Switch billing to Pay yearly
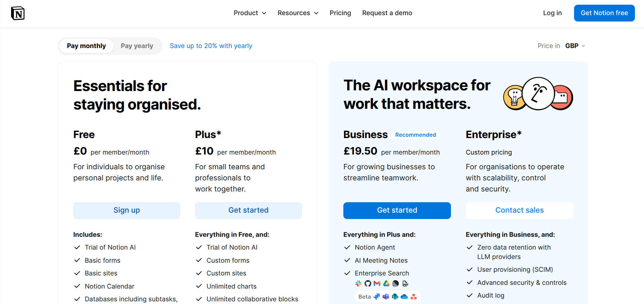 tap(137, 46)
